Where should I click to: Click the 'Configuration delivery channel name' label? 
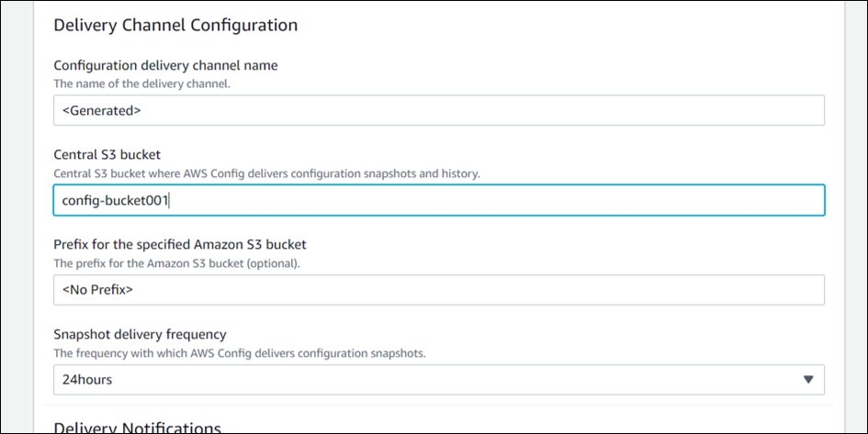165,65
